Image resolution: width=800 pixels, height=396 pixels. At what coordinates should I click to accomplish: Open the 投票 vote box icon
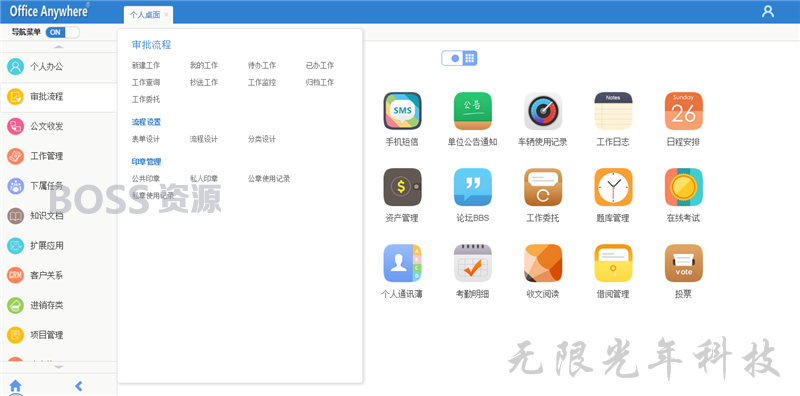684,263
